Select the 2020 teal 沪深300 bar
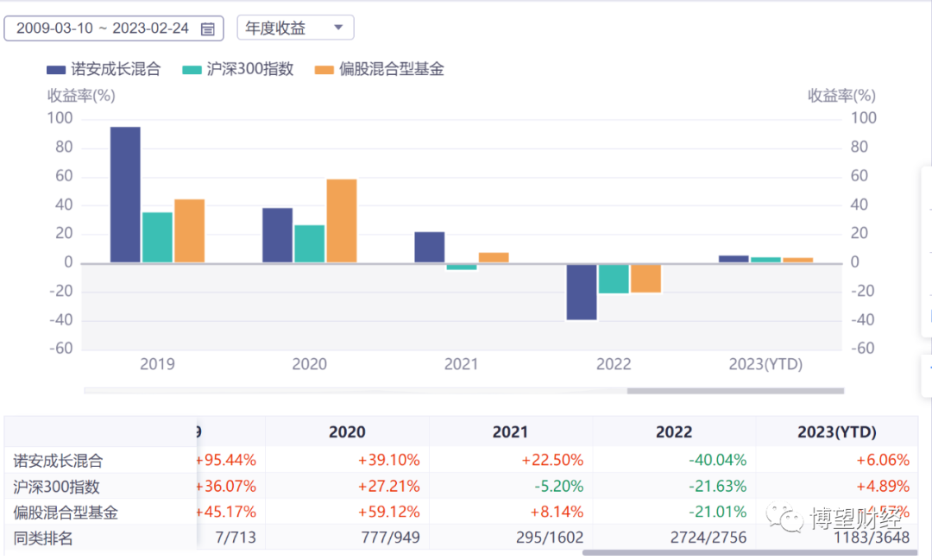 click(x=310, y=243)
